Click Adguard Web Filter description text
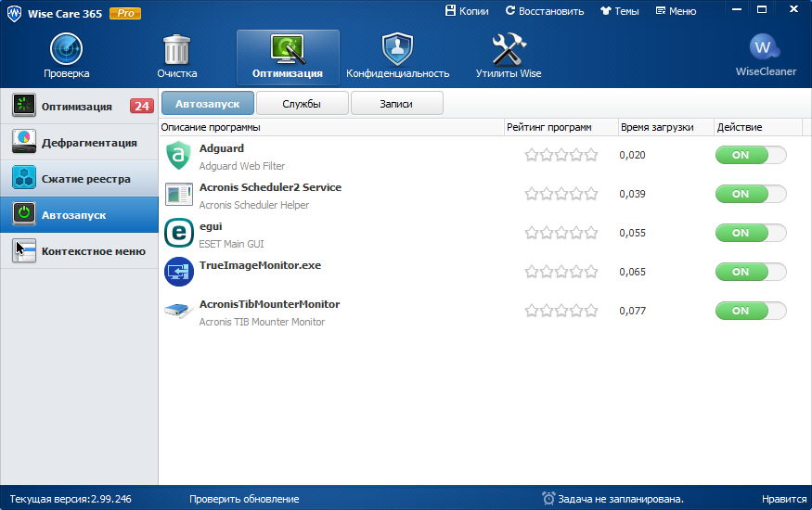 [x=242, y=166]
